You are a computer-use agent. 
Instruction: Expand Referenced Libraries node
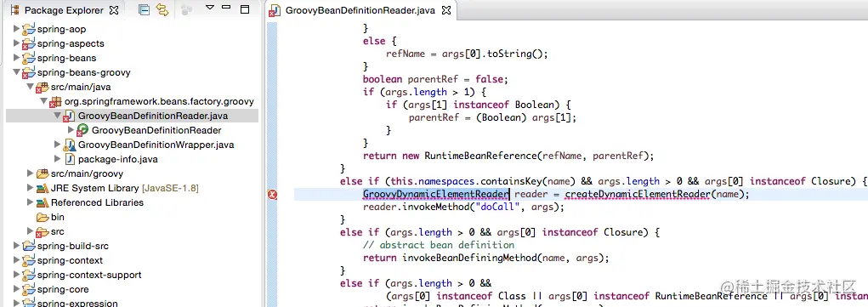pyautogui.click(x=30, y=202)
